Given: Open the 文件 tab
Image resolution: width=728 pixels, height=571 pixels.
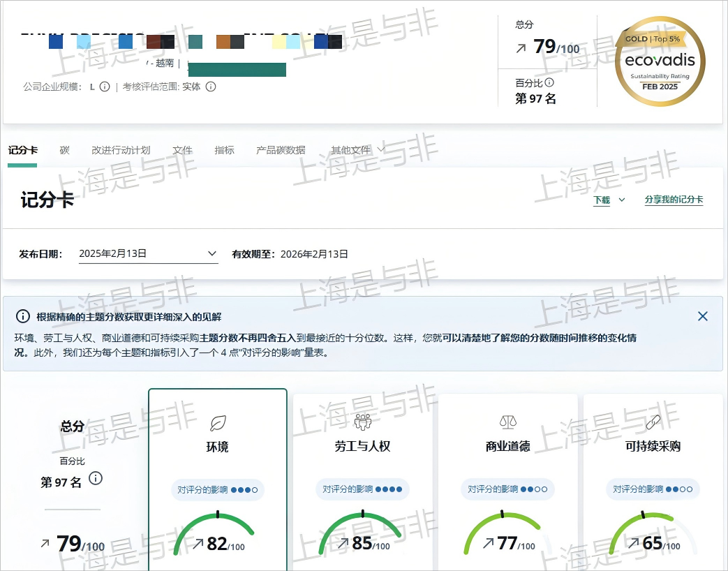Looking at the screenshot, I should [x=182, y=150].
